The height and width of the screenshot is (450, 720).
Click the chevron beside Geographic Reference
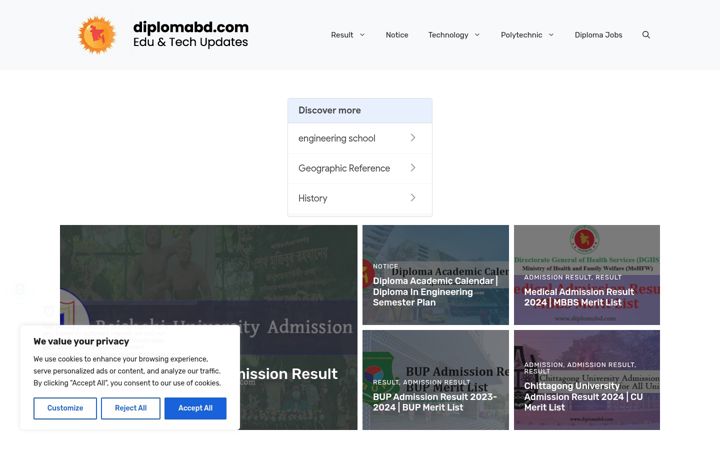pos(413,168)
